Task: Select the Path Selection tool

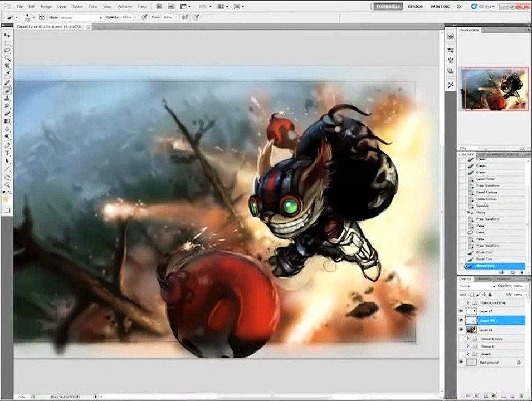Action: (x=7, y=161)
